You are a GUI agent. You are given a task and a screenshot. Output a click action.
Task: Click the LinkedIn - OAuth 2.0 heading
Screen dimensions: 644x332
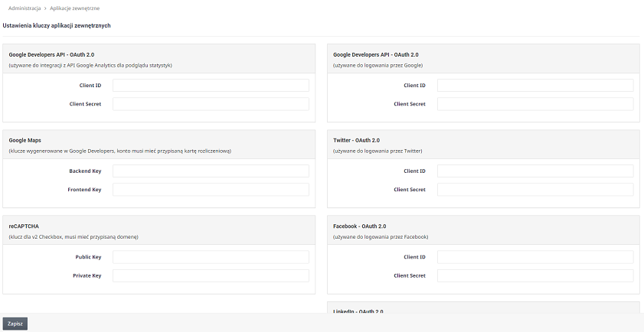click(358, 311)
